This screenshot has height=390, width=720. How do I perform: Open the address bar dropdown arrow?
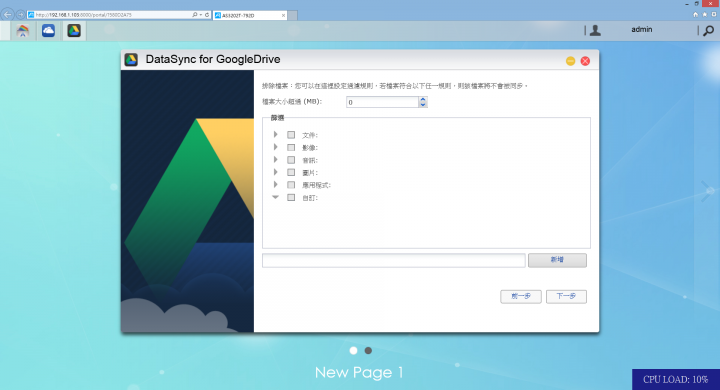coord(201,15)
